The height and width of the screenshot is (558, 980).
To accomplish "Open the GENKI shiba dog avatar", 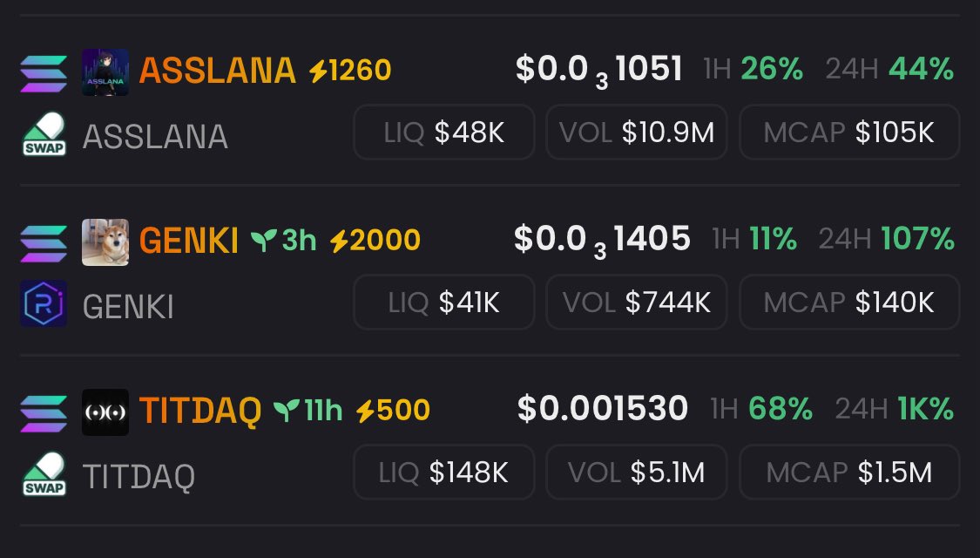I will click(105, 242).
